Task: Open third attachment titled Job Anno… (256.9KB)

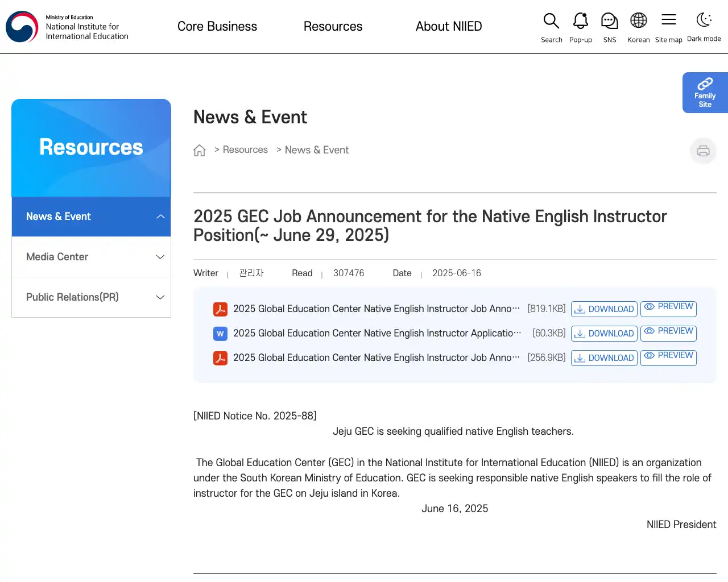Action: click(x=377, y=358)
